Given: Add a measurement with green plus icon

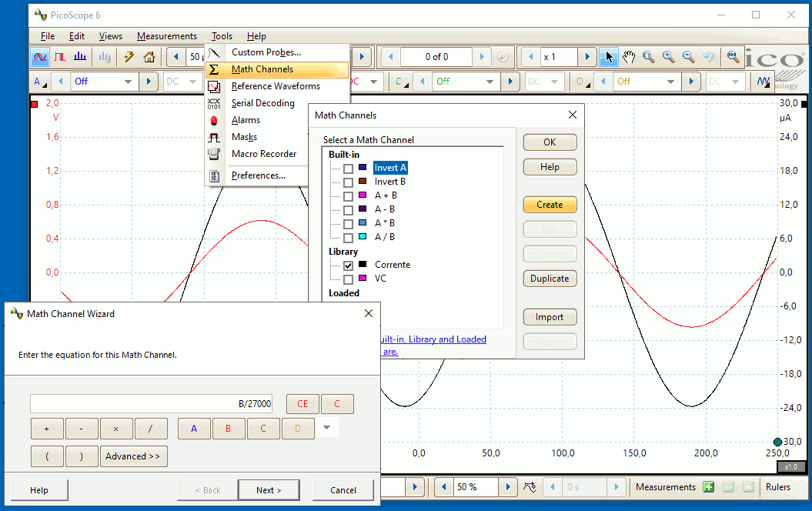Looking at the screenshot, I should (x=708, y=487).
